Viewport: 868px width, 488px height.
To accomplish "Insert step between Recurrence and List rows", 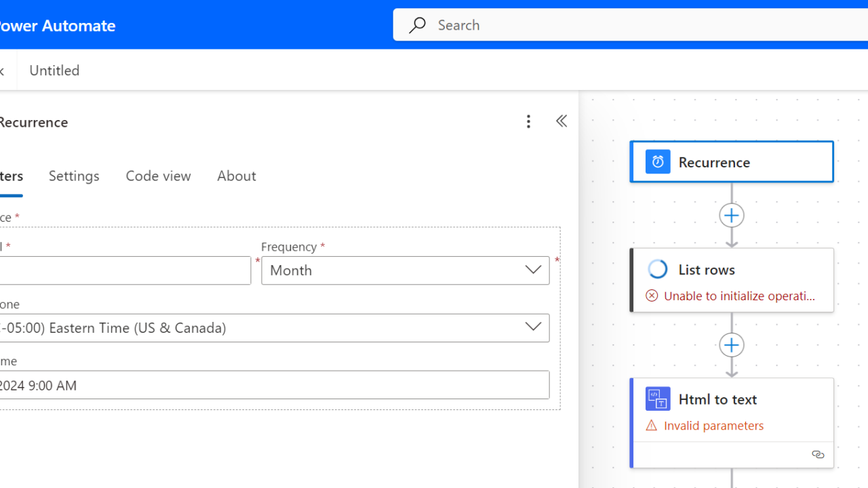I will 731,216.
